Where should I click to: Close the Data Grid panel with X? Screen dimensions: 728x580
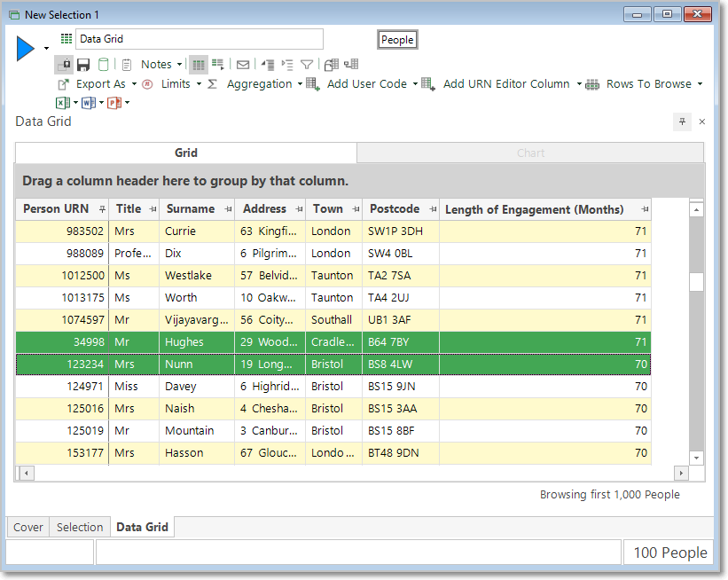[702, 121]
